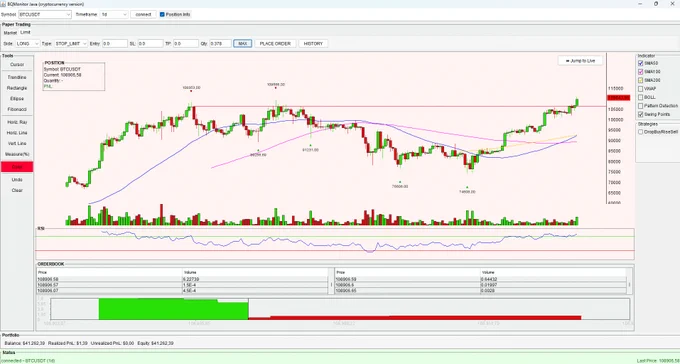Click Undo in the Tools panel

[x=17, y=180]
